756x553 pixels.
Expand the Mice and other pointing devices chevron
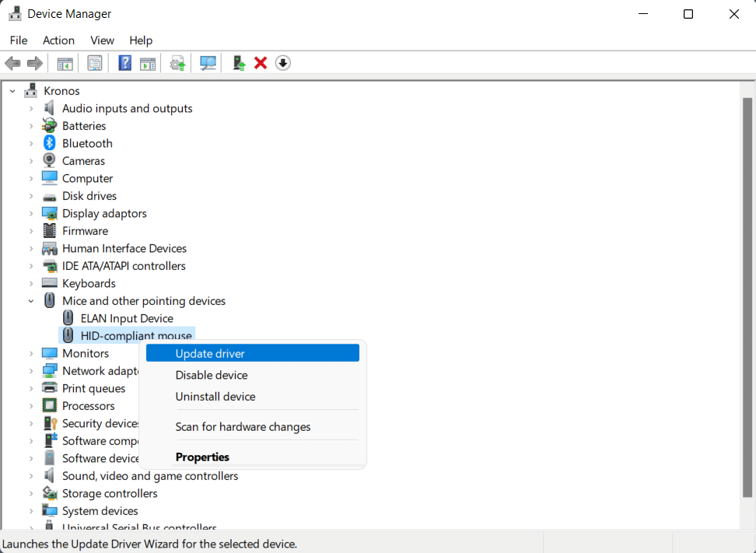tap(31, 300)
